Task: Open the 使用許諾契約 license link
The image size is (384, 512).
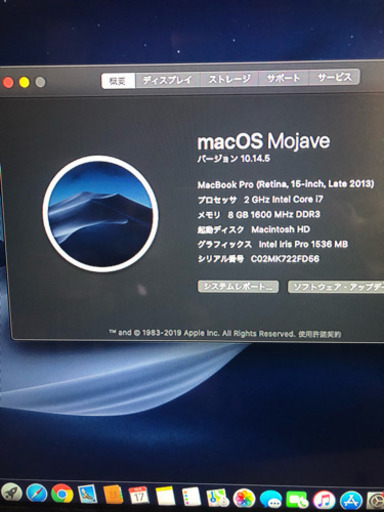Action: tap(320, 334)
